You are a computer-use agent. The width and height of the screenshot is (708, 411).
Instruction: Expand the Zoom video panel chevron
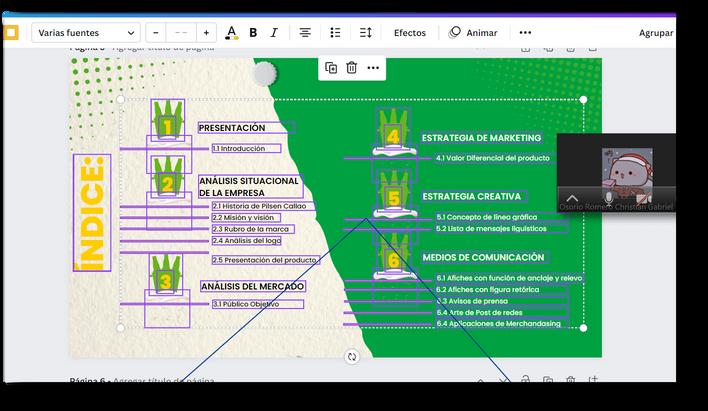click(572, 198)
